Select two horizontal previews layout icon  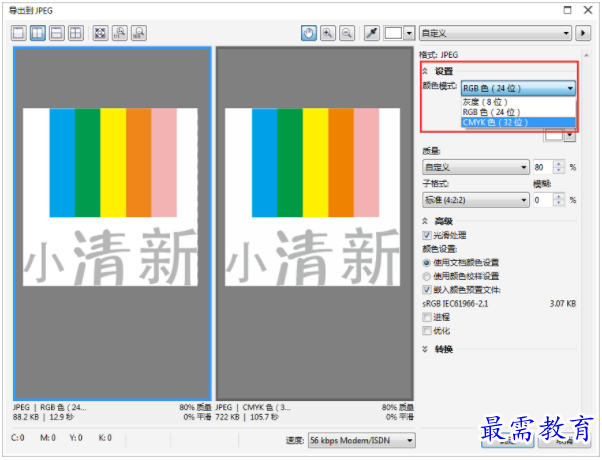57,33
